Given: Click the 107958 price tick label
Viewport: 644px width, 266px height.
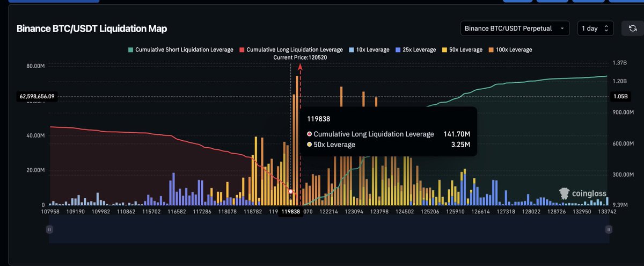Looking at the screenshot, I should pos(50,212).
